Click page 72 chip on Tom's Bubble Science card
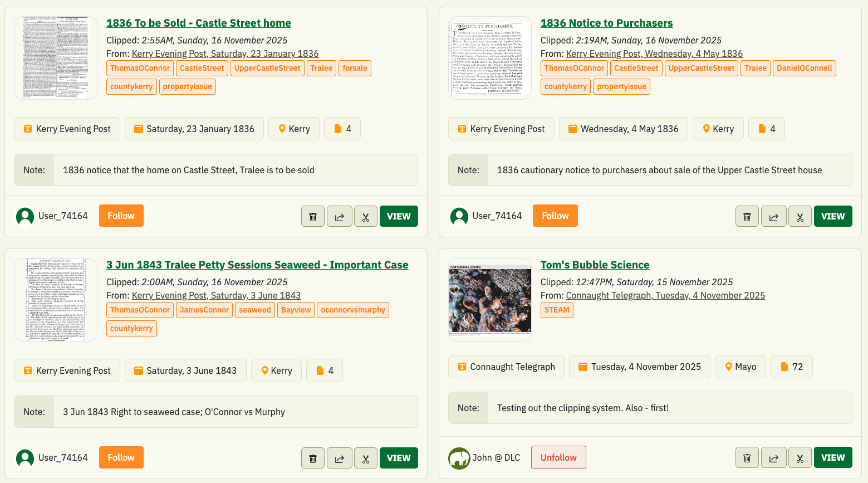 pos(792,367)
